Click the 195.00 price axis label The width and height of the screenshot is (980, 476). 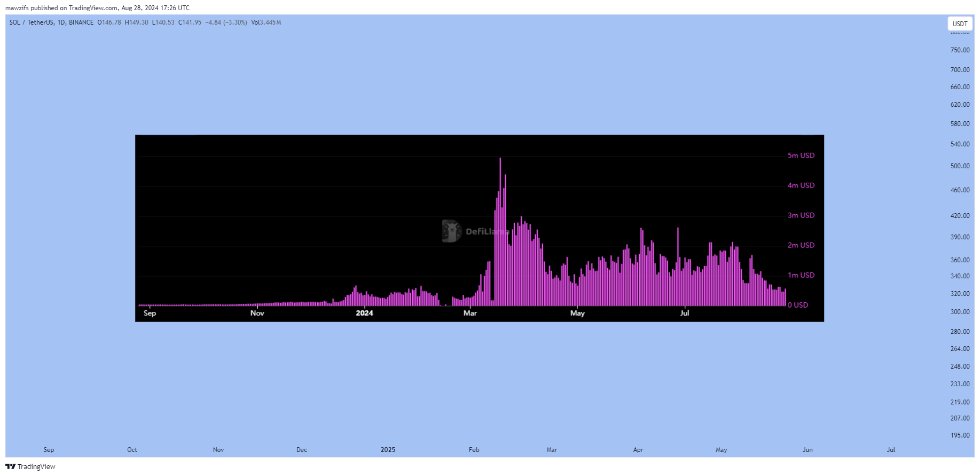(960, 435)
